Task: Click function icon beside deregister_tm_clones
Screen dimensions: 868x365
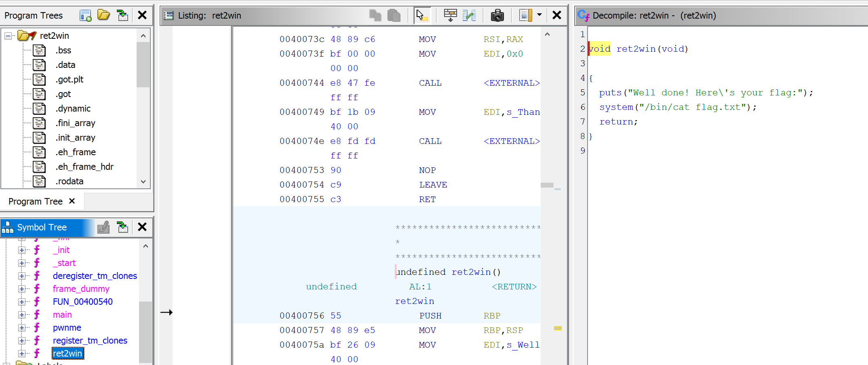Action: coord(37,276)
